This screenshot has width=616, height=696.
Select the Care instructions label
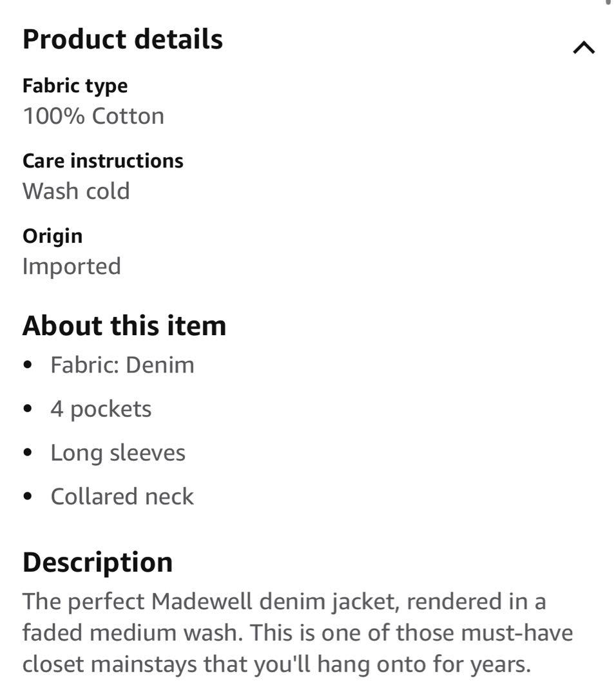click(102, 160)
